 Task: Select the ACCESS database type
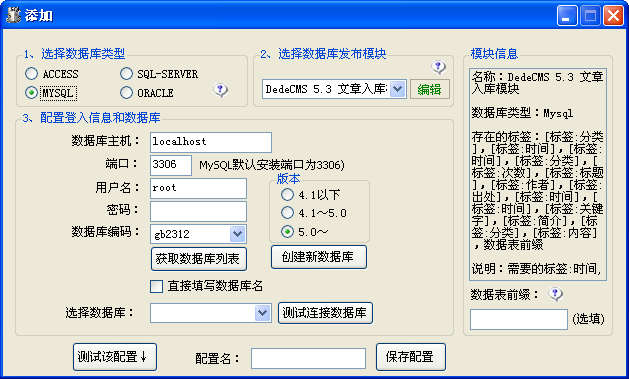click(x=31, y=74)
